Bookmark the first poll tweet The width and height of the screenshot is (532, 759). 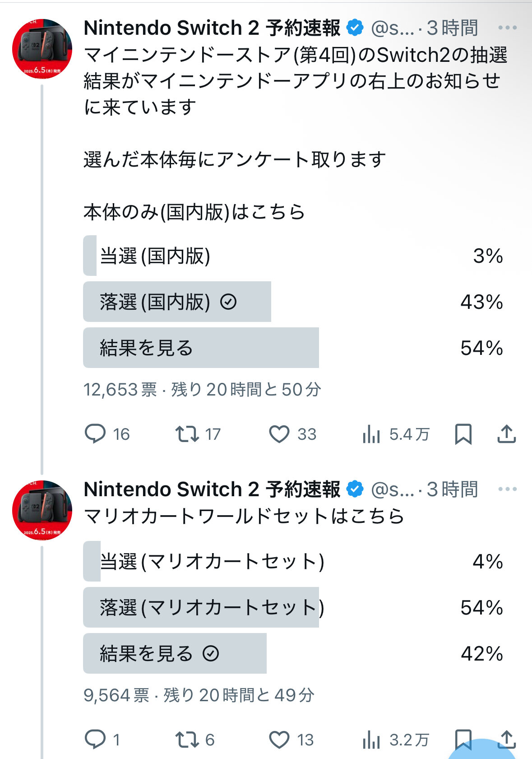pos(463,434)
